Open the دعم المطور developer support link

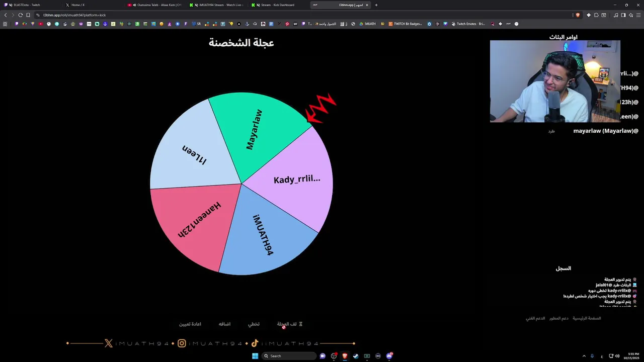(559, 318)
